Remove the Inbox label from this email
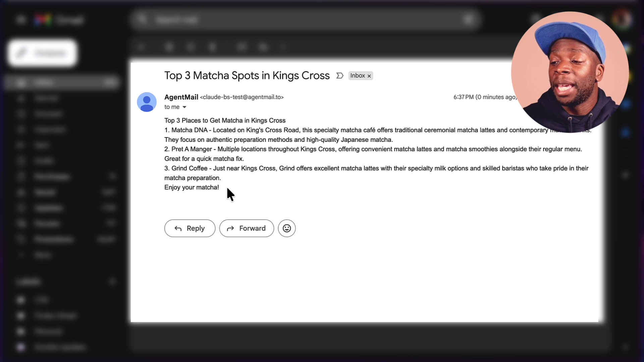The height and width of the screenshot is (362, 644). (x=369, y=75)
